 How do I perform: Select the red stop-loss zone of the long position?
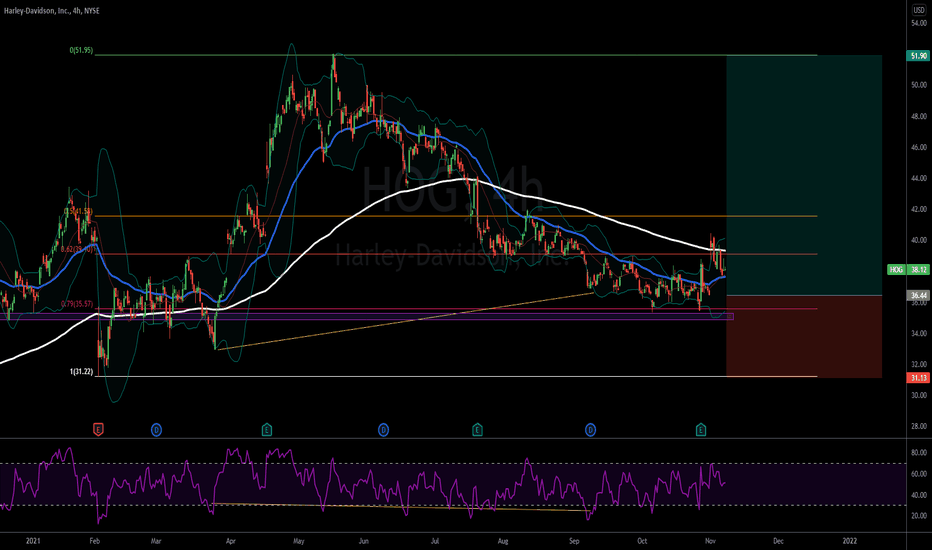point(804,337)
